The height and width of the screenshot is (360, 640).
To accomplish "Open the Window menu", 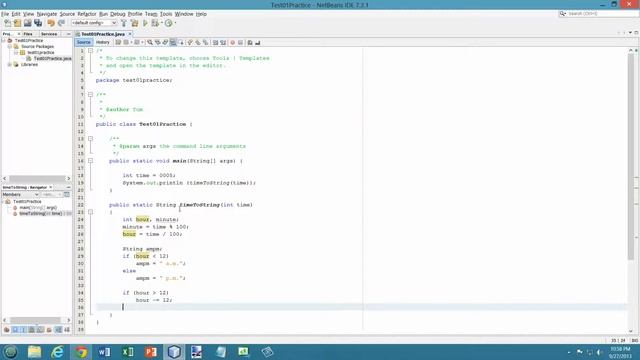I will click(x=184, y=14).
